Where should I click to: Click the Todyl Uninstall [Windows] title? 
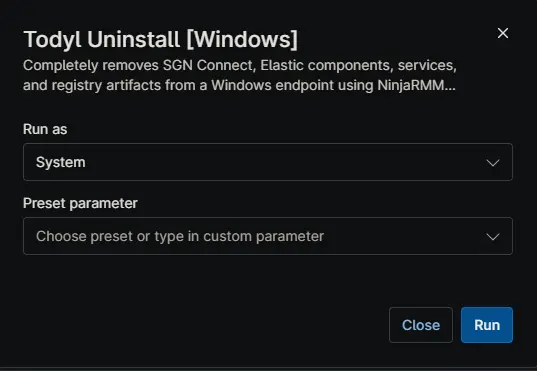point(161,39)
